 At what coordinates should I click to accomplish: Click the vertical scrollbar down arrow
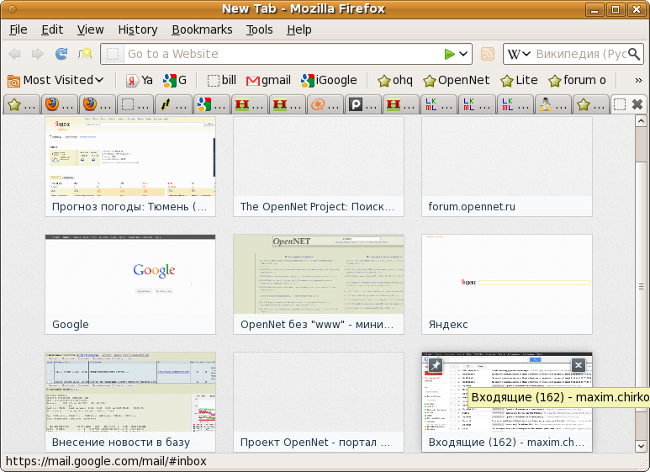[641, 446]
